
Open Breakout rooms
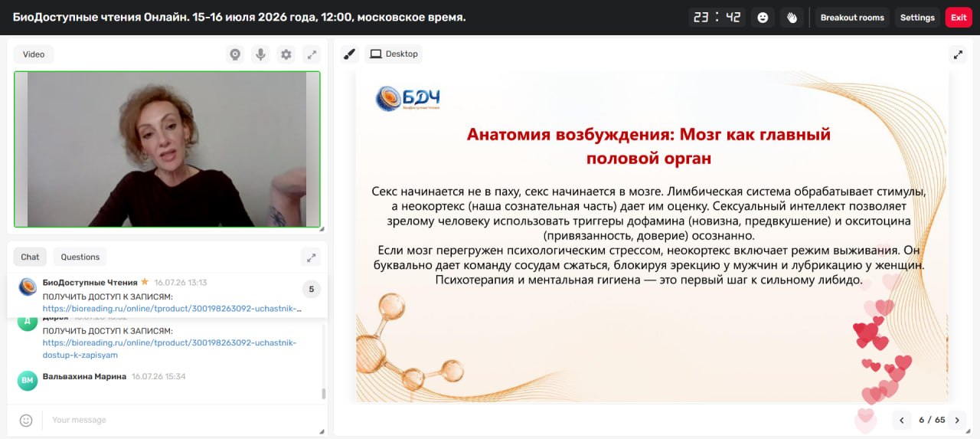[852, 18]
